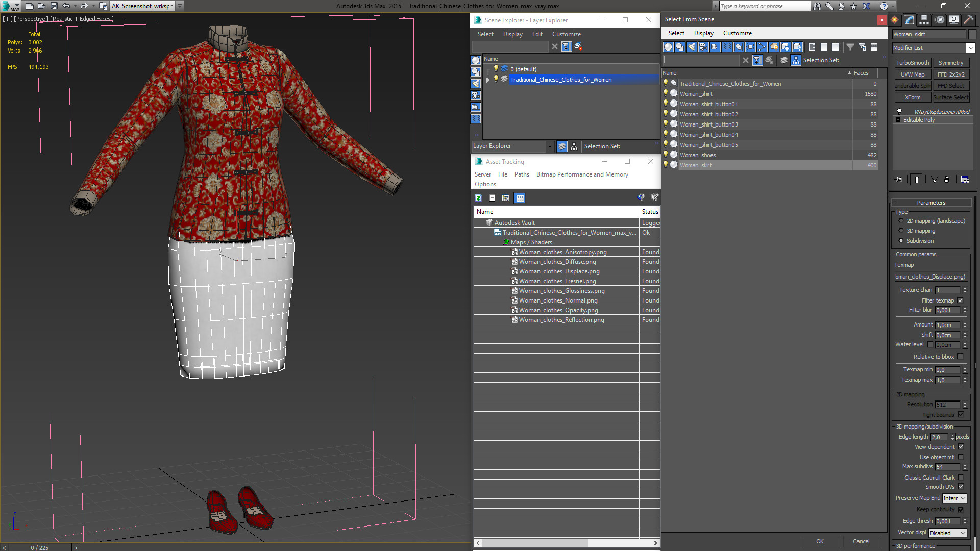Toggle Display Lights filter in Select From Scene

(x=692, y=47)
